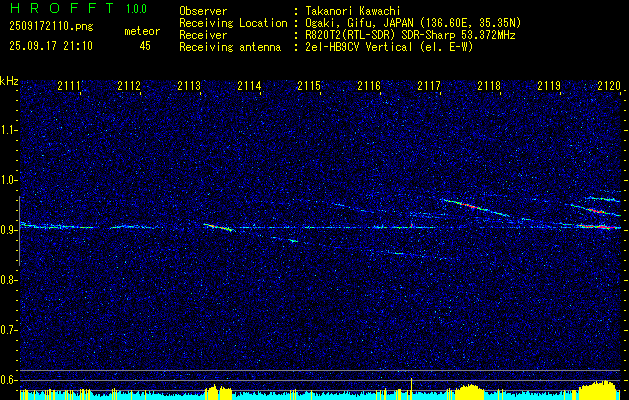The image size is (629, 400).
Task: Click the kHz axis unit label
Action: point(9,81)
